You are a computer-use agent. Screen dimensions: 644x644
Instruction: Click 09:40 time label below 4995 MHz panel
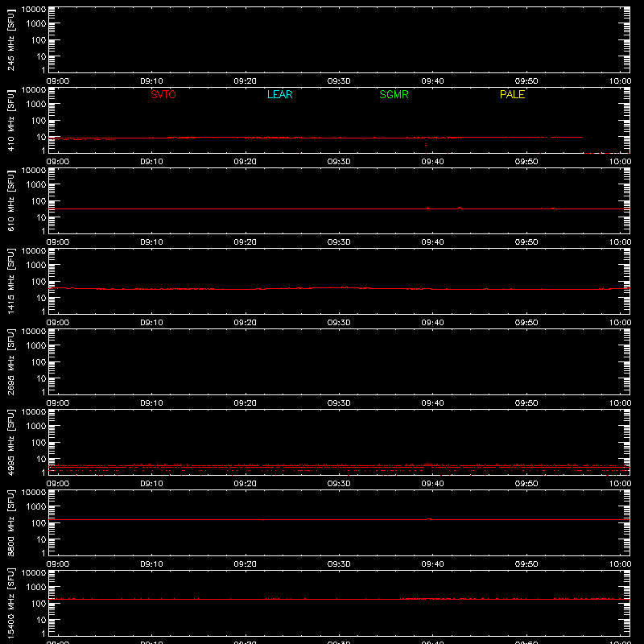[432, 484]
